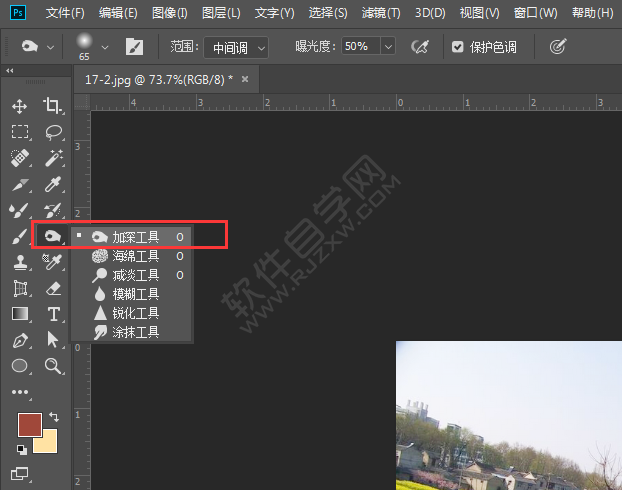
Task: Click the 曝光度 50% value field
Action: (361, 46)
